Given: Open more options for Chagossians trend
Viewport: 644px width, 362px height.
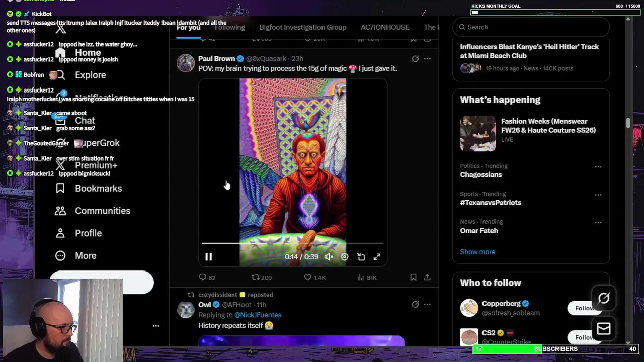Looking at the screenshot, I should coord(598,167).
